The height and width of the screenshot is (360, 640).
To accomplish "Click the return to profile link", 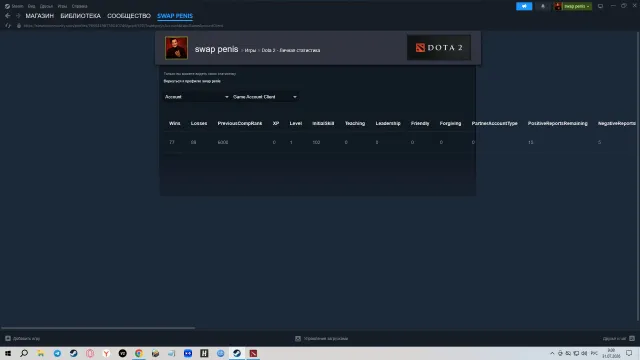I will pos(192,81).
